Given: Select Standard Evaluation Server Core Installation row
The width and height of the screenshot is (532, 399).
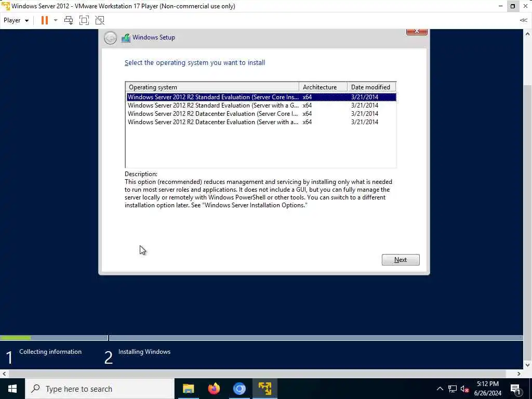Looking at the screenshot, I should (x=261, y=97).
